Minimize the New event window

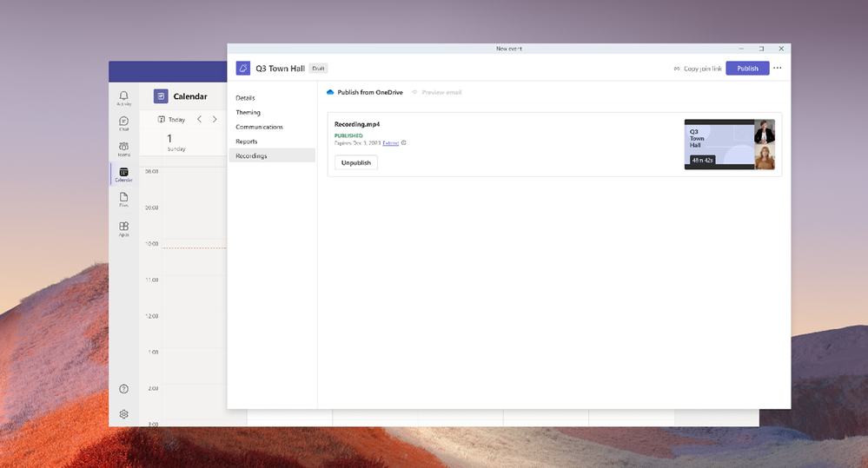point(741,49)
